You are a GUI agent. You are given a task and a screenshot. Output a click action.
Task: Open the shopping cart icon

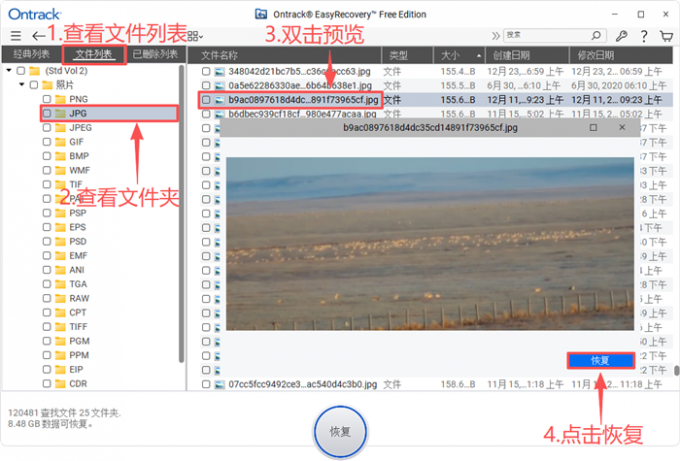(x=666, y=36)
